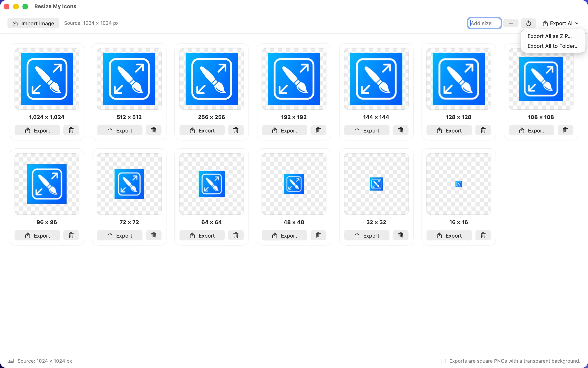Click the plus icon to add size

tap(511, 23)
